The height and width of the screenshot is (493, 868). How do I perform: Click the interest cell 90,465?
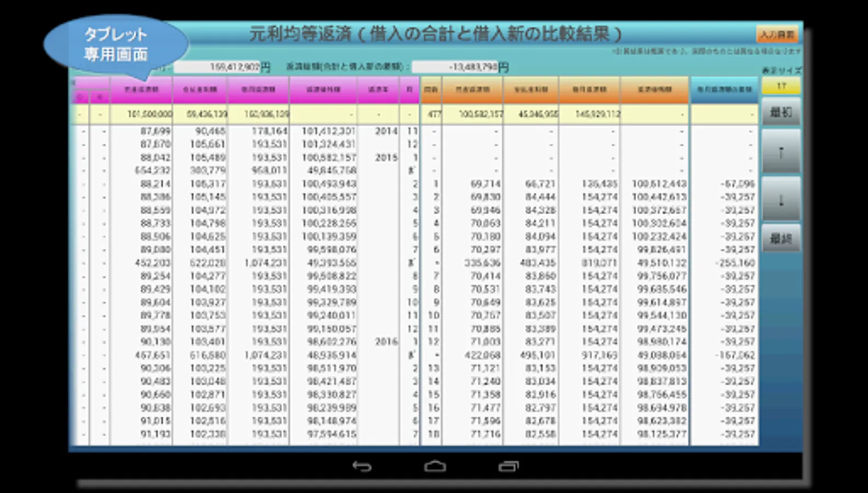pos(210,131)
